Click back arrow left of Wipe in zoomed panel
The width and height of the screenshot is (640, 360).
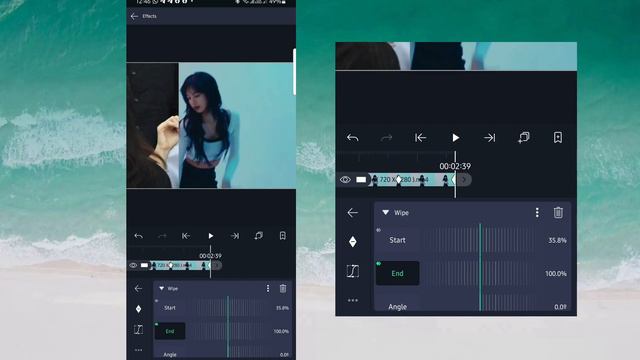pyautogui.click(x=353, y=213)
